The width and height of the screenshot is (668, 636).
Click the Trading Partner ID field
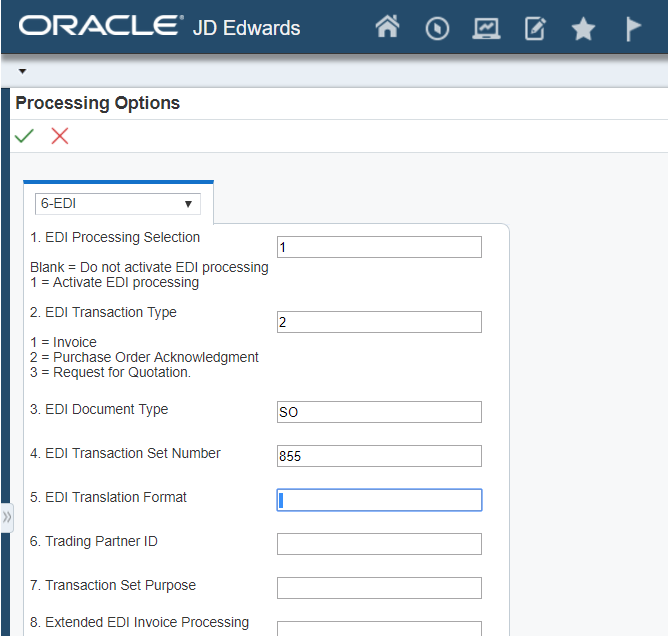[379, 544]
